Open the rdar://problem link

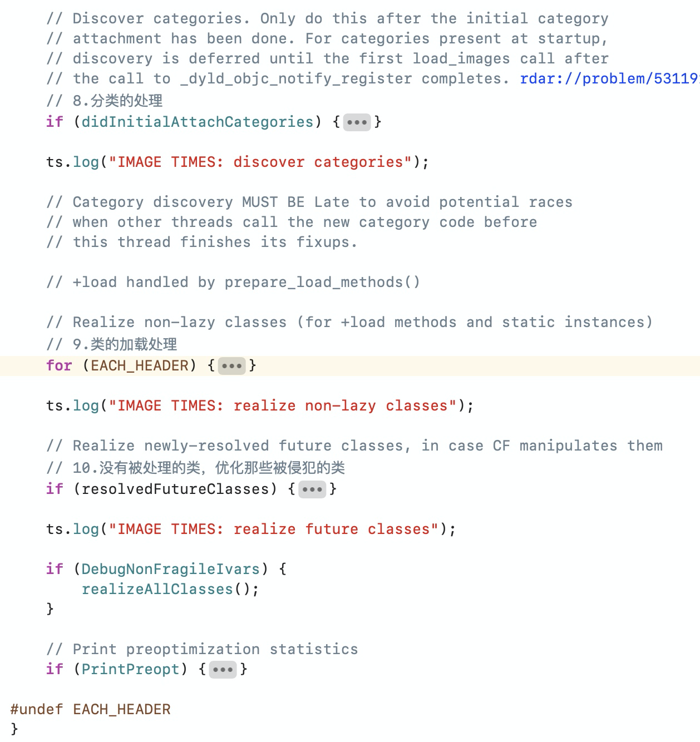point(609,78)
